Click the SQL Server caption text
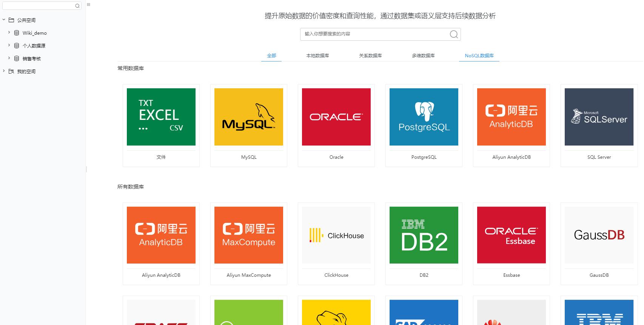This screenshot has height=325, width=644. click(x=599, y=157)
